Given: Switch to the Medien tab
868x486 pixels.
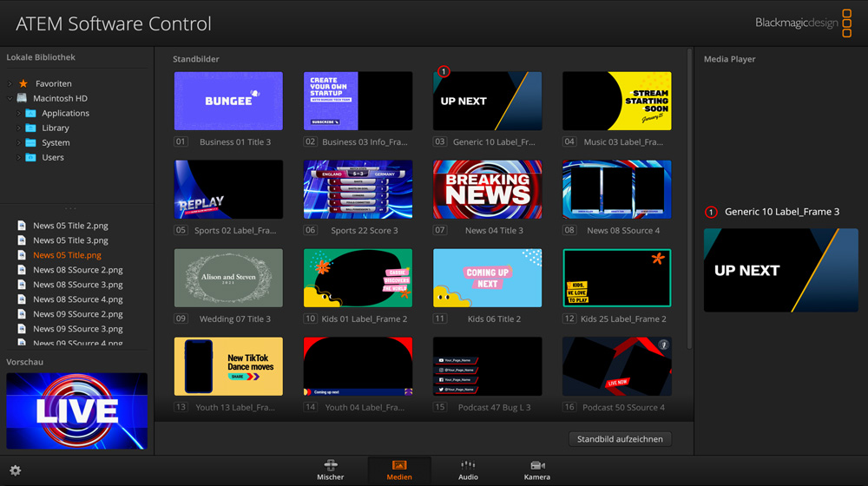Looking at the screenshot, I should (399, 470).
